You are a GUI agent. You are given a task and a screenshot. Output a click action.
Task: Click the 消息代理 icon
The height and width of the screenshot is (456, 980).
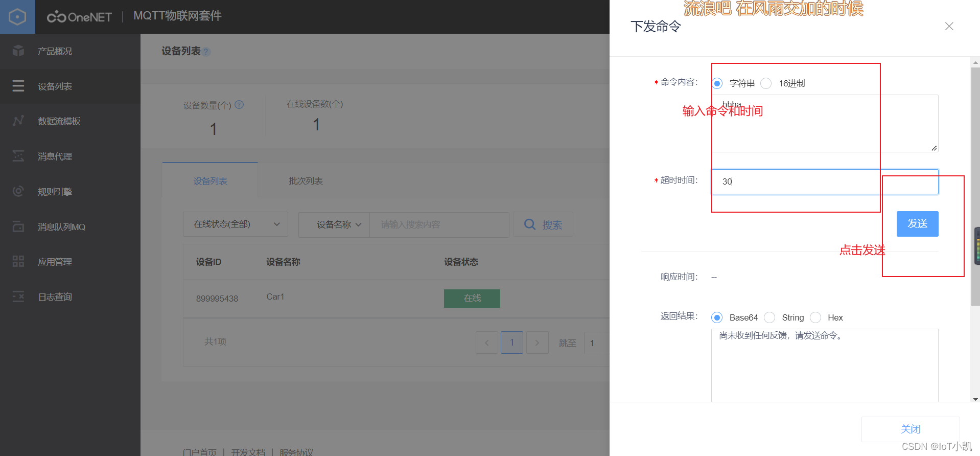[x=18, y=156]
